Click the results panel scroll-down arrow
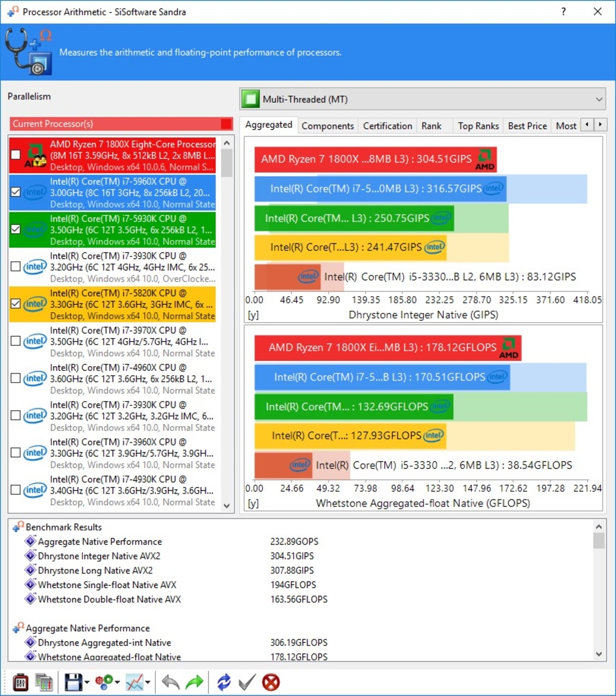Screen dimensions: 616x696 599,654
